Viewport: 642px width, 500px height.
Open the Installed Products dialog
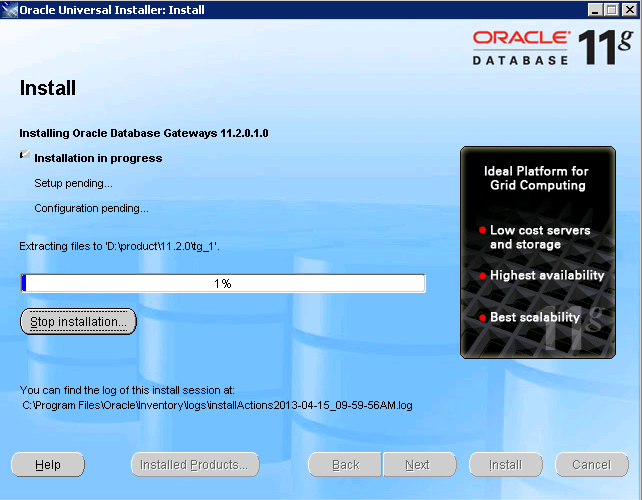195,465
